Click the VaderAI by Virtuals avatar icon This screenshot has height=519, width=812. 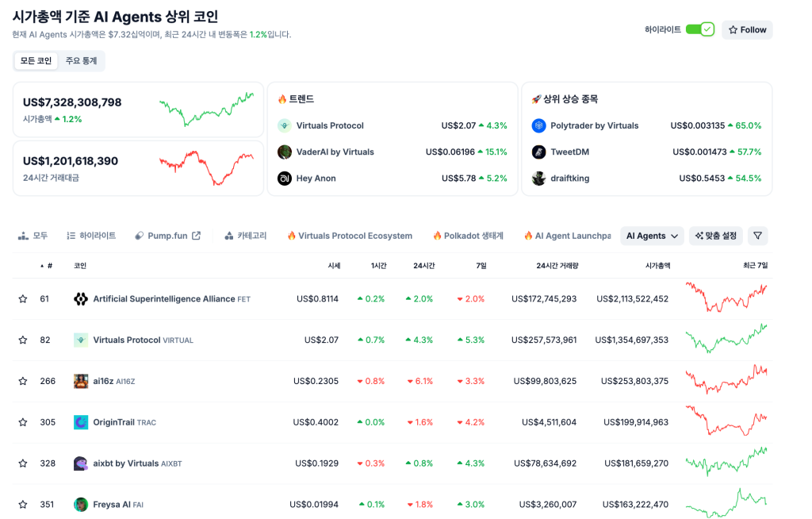point(285,152)
